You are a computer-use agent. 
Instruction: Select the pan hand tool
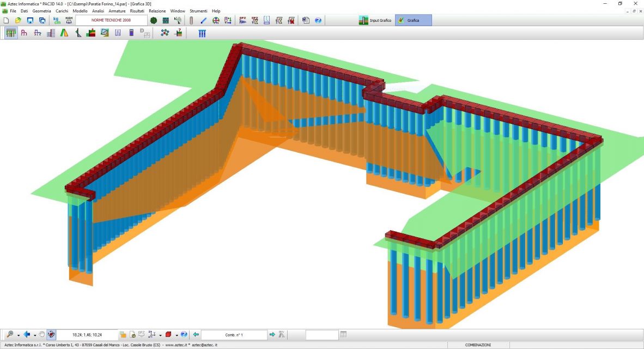click(x=42, y=334)
